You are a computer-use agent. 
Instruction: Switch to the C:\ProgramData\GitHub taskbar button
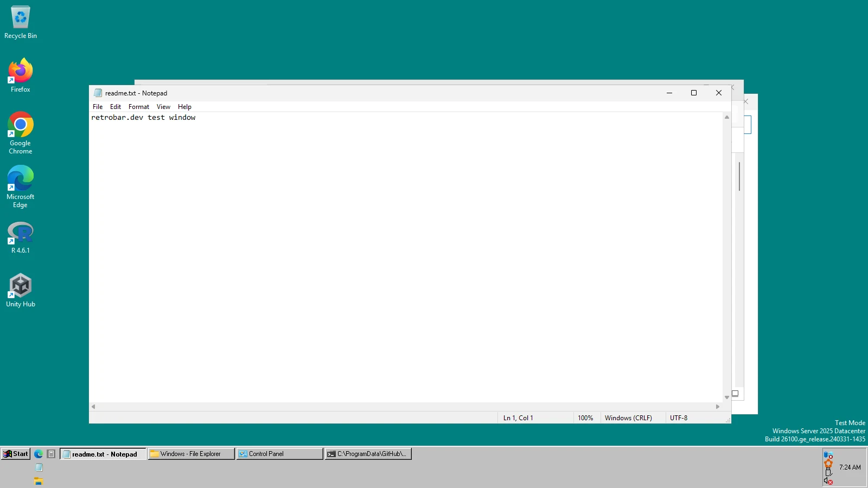point(368,454)
